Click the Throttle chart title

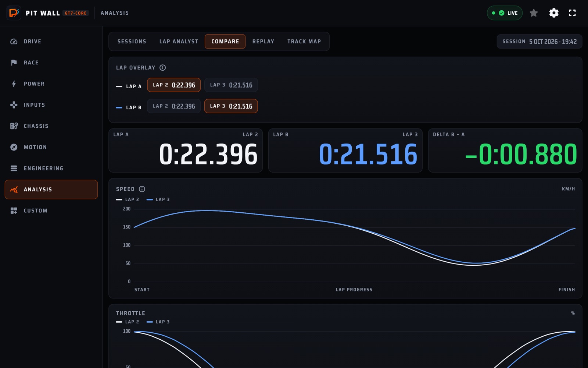130,313
